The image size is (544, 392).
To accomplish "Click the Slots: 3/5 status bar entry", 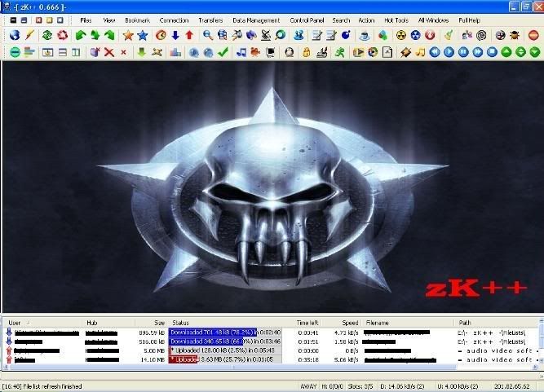I will (x=360, y=386).
